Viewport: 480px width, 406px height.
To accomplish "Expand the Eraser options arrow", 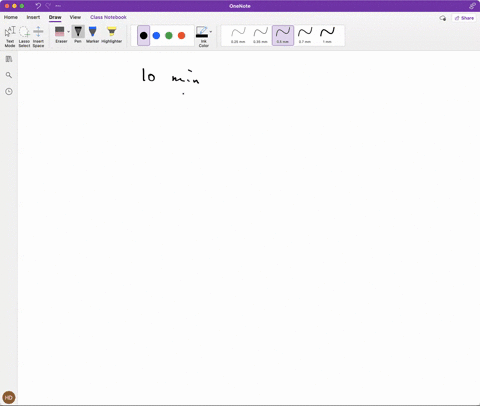I will click(68, 32).
